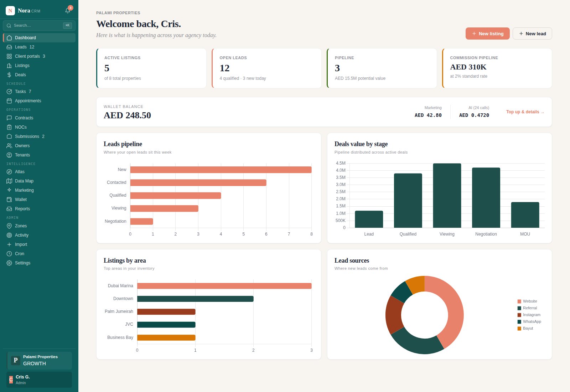Click the Tenants user circle icon
Viewport: 570px width, 392px height.
pyautogui.click(x=9, y=155)
